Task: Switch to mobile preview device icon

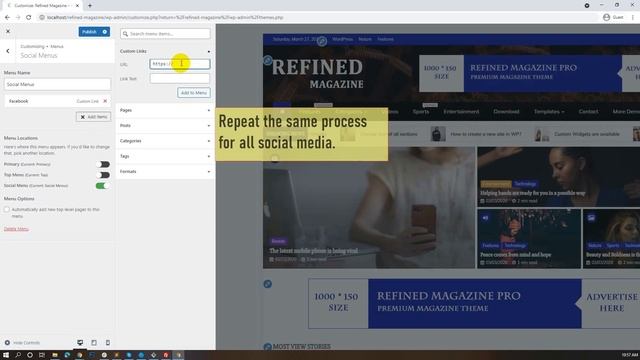Action: point(108,343)
